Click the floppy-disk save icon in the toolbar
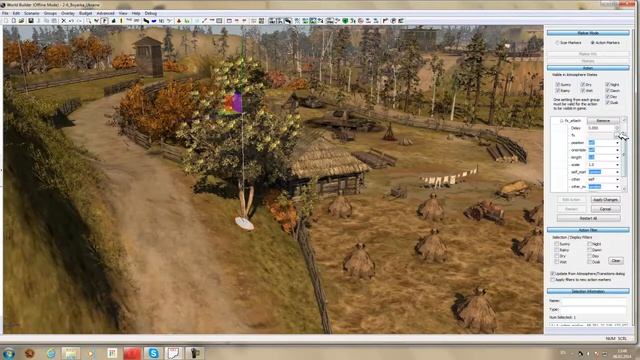640x360 pixels. click(x=31, y=21)
